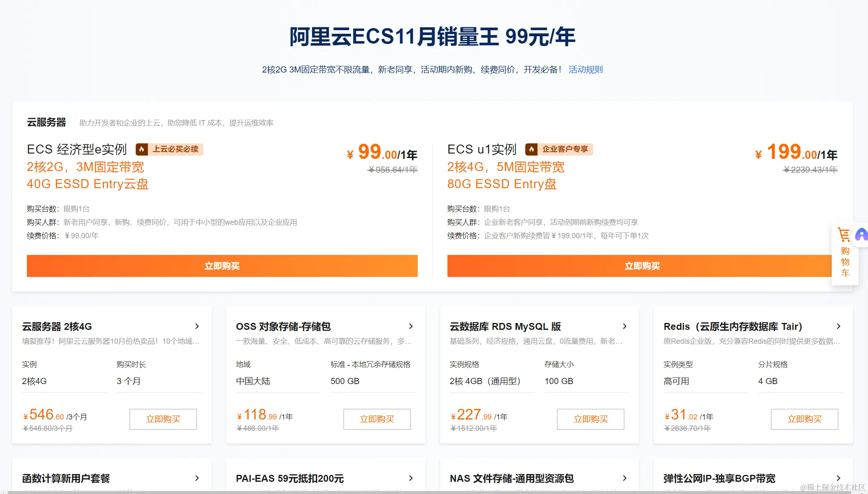Open the AI assistant floating icon
Screen dimensions: 868x494
click(861, 235)
